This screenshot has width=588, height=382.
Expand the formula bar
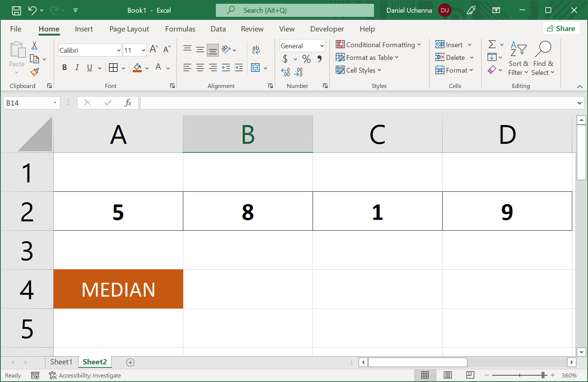(580, 103)
